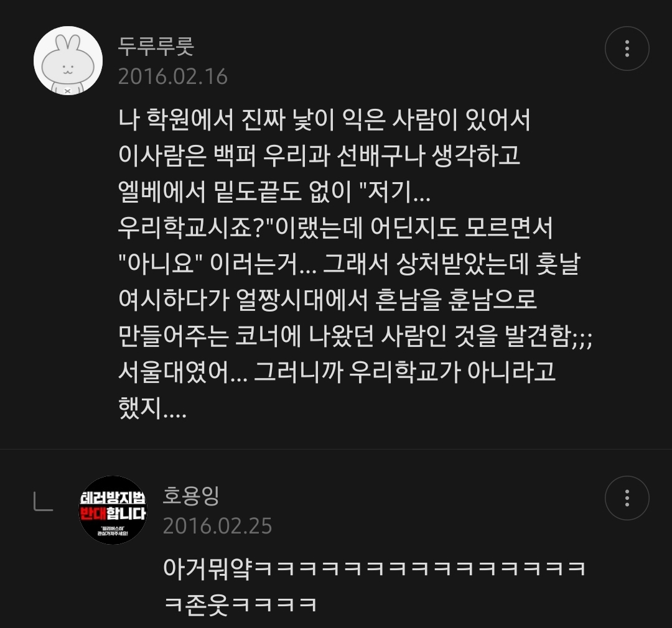Tap the line starting with "아니요" 이러는거
This screenshot has width=672, height=628.
[x=349, y=264]
